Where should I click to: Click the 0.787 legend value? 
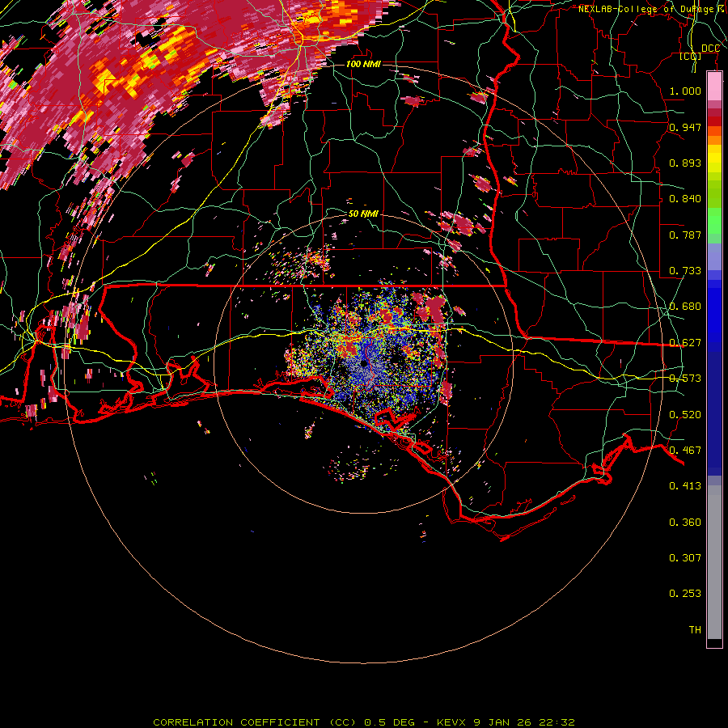[685, 235]
